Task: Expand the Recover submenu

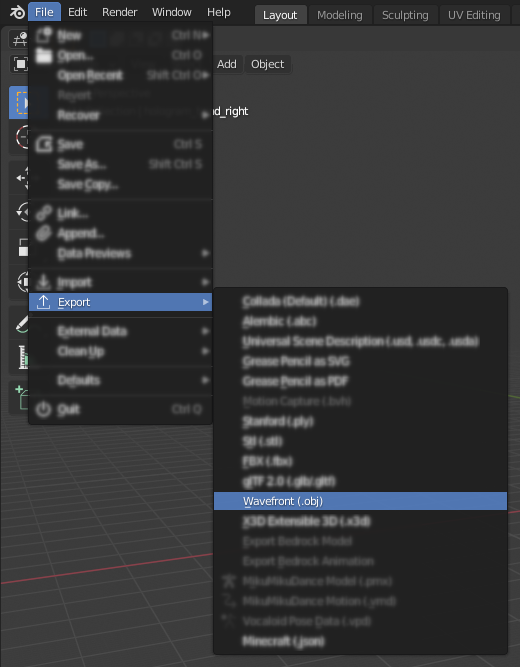Action: click(x=121, y=115)
